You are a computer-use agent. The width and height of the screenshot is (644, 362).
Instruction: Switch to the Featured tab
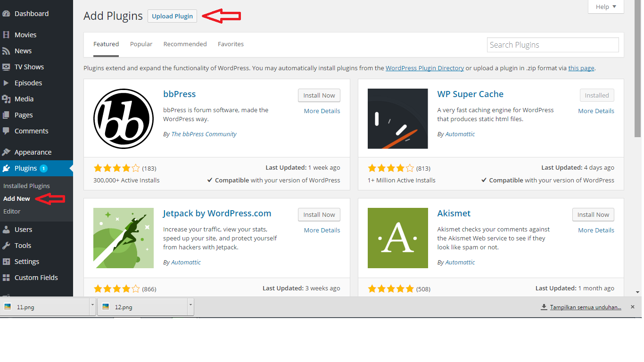(x=106, y=44)
